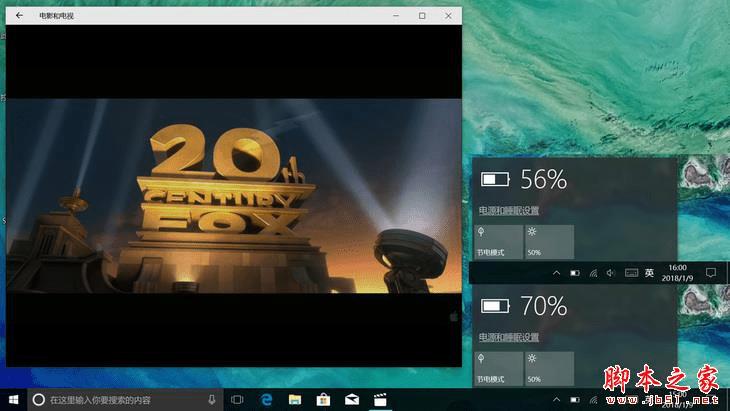Open Wi-Fi network icon beside the 16:00 clock
The width and height of the screenshot is (730, 411).
593,273
